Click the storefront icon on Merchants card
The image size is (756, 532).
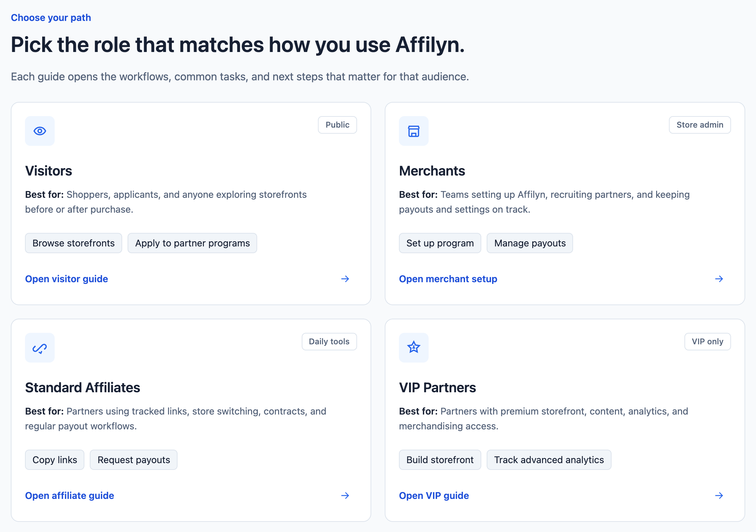(414, 131)
